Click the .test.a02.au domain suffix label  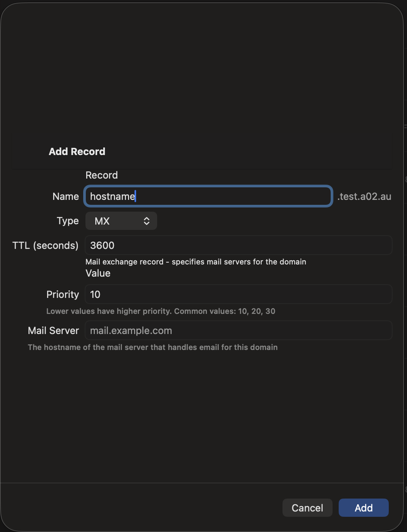(364, 196)
